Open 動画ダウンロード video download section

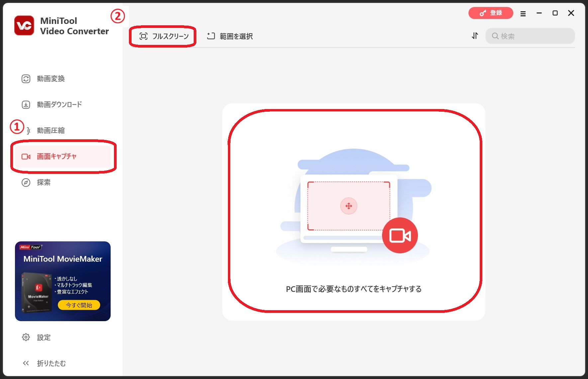(59, 105)
